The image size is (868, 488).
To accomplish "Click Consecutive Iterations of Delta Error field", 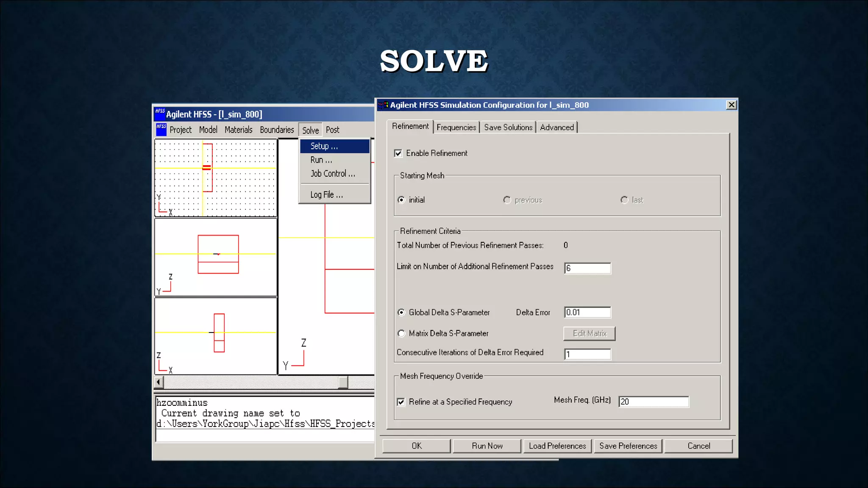I will coord(587,354).
